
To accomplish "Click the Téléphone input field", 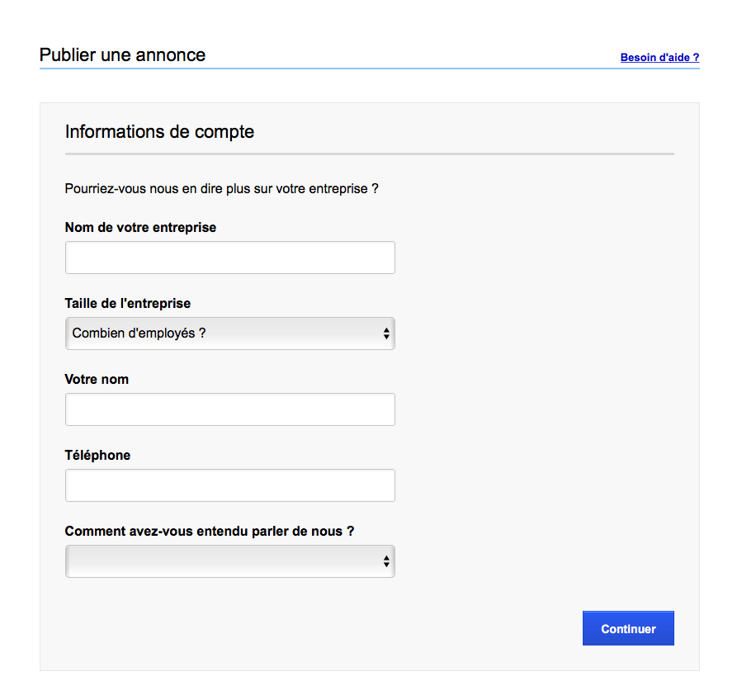I will point(230,485).
